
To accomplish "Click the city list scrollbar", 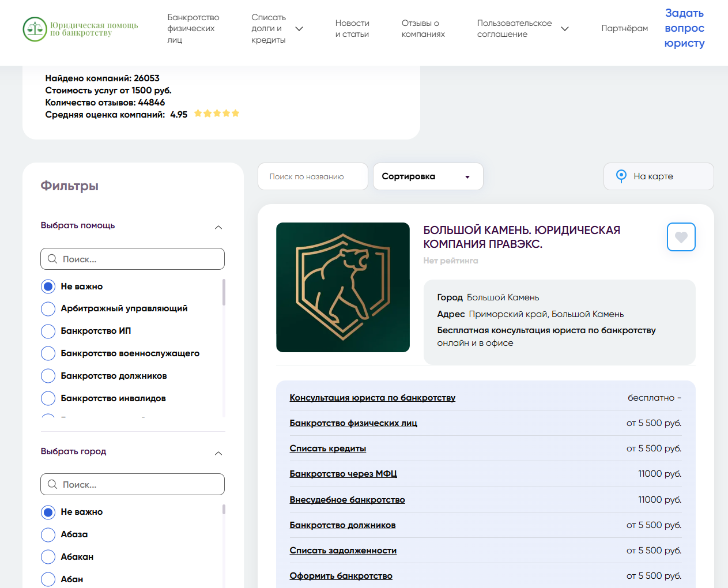I will [x=224, y=509].
